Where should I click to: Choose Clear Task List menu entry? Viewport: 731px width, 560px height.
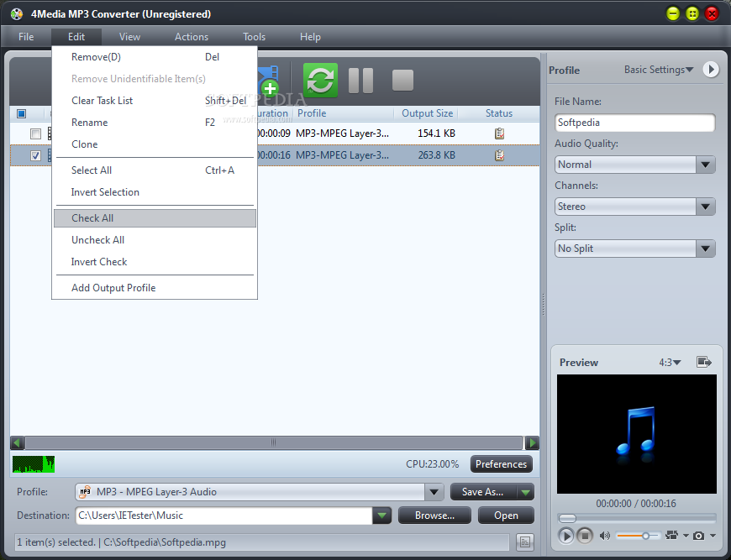click(155, 101)
